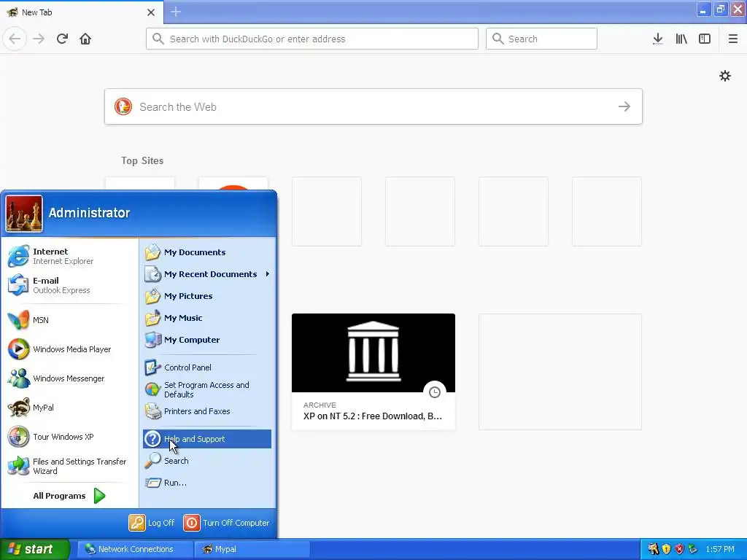Click the Search the Web field

pos(373,106)
